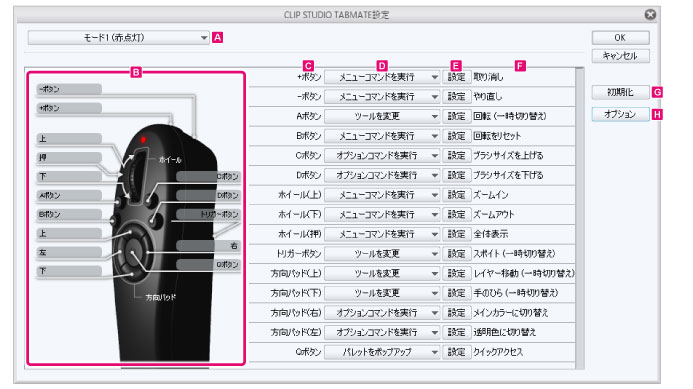The image size is (693, 389).
Task: Open the 方向パッド(右) action type dropdown
Action: [x=382, y=313]
